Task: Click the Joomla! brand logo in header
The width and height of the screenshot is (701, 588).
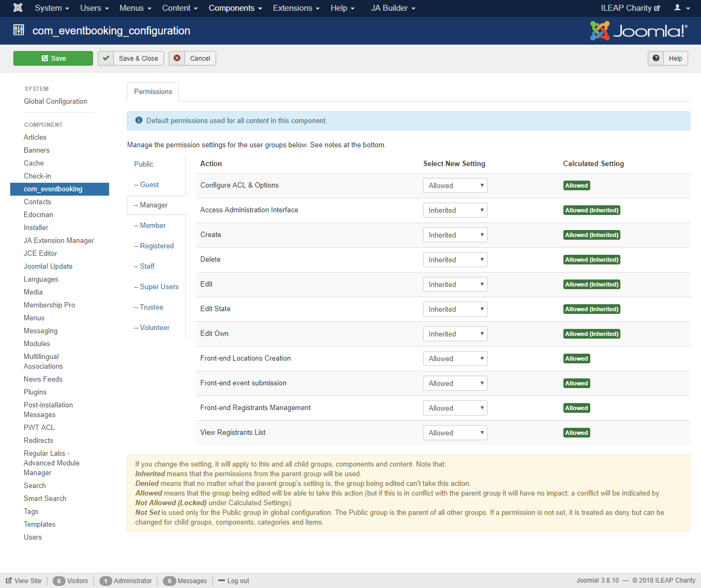Action: [x=639, y=31]
